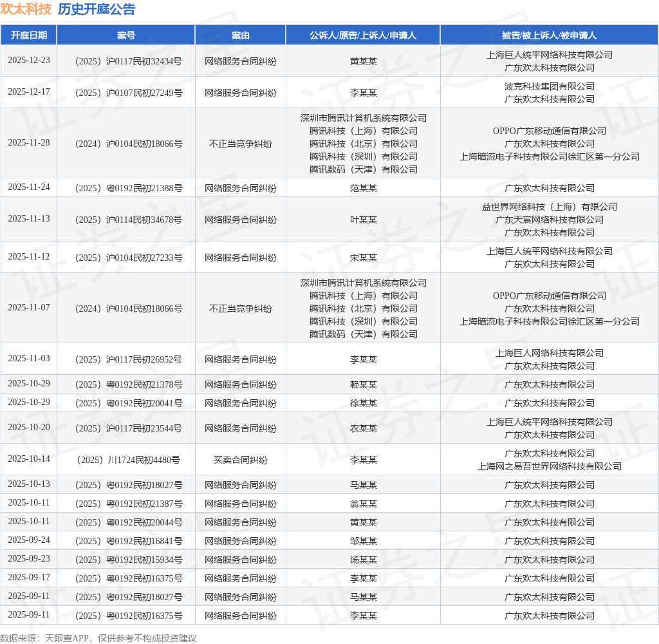Click 不正当竞争纠纷 in the 2025-11-28 row
659x644 pixels.
[x=241, y=144]
